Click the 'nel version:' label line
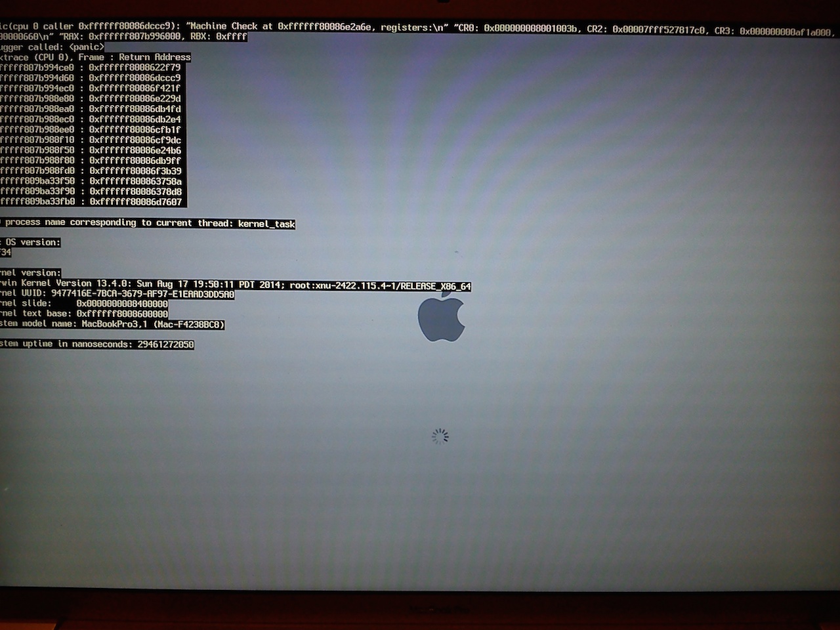This screenshot has height=630, width=840. [x=30, y=273]
